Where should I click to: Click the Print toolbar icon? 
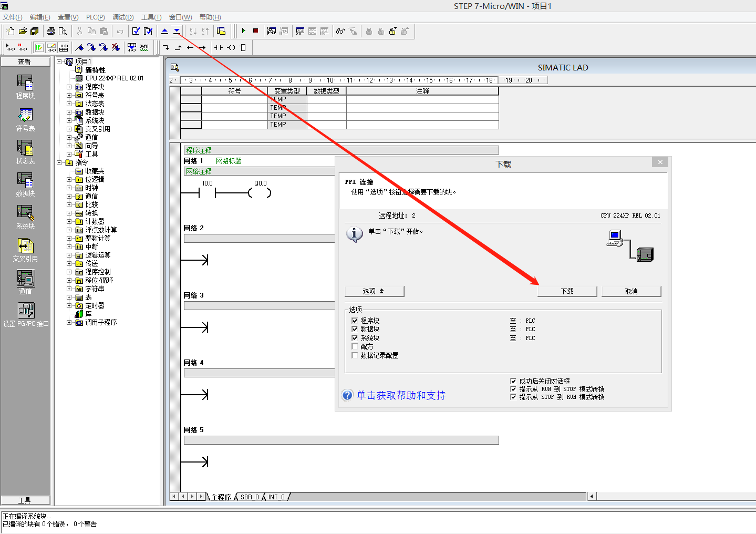[51, 32]
